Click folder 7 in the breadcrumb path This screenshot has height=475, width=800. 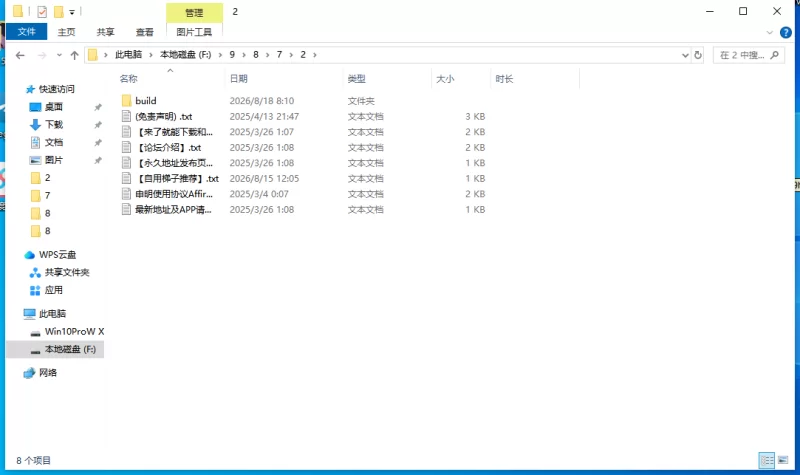(x=279, y=55)
